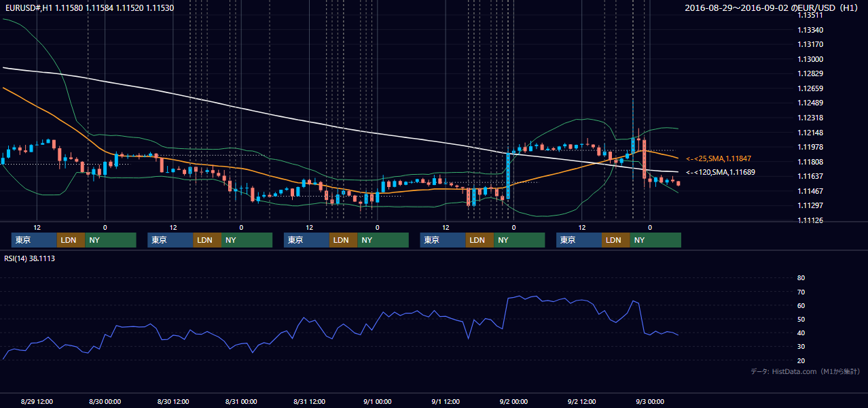This screenshot has width=868, height=408.
Task: Click the 8/31 00:00 time axis label
Action: pyautogui.click(x=241, y=402)
